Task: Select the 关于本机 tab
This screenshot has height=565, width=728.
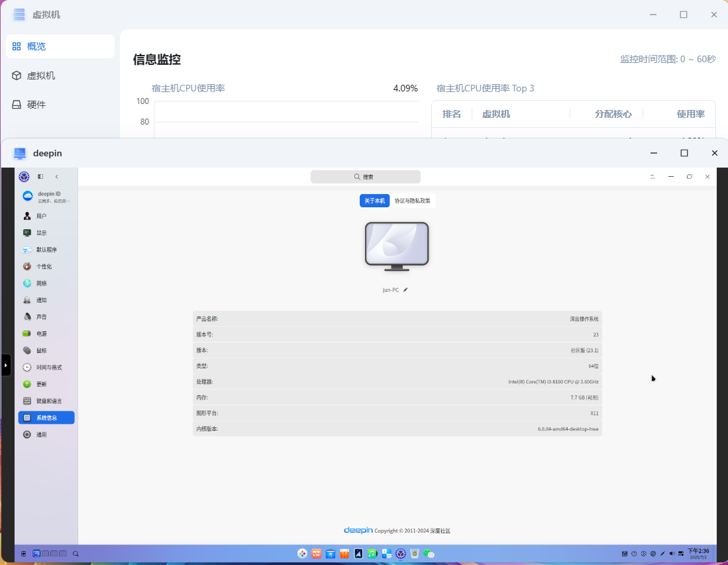Action: pyautogui.click(x=375, y=201)
